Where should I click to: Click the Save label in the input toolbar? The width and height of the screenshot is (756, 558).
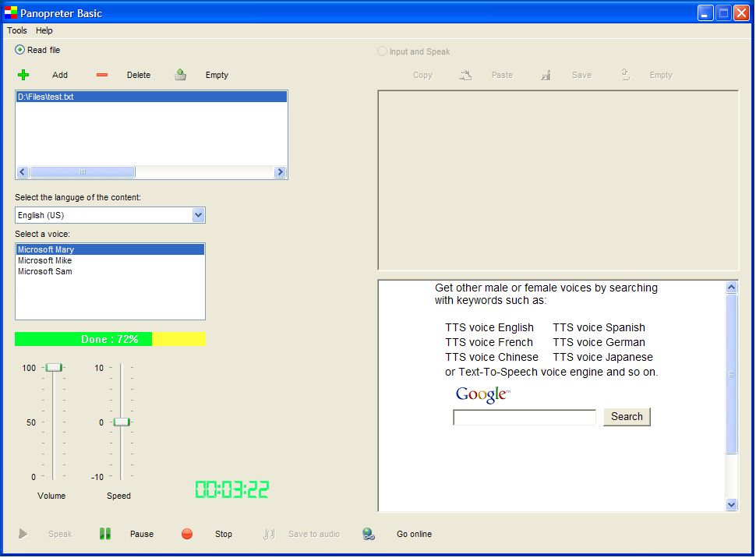pyautogui.click(x=581, y=75)
